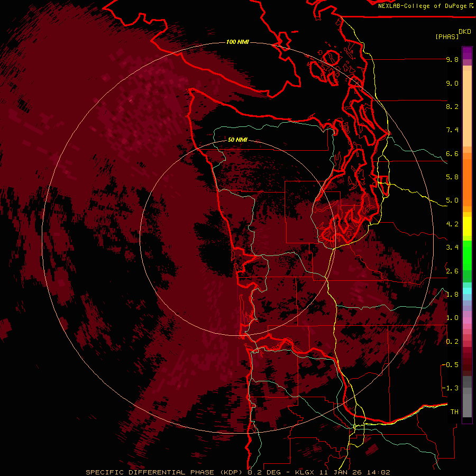
Task: Click the 0.2 DEG elevation text
Action: click(263, 472)
